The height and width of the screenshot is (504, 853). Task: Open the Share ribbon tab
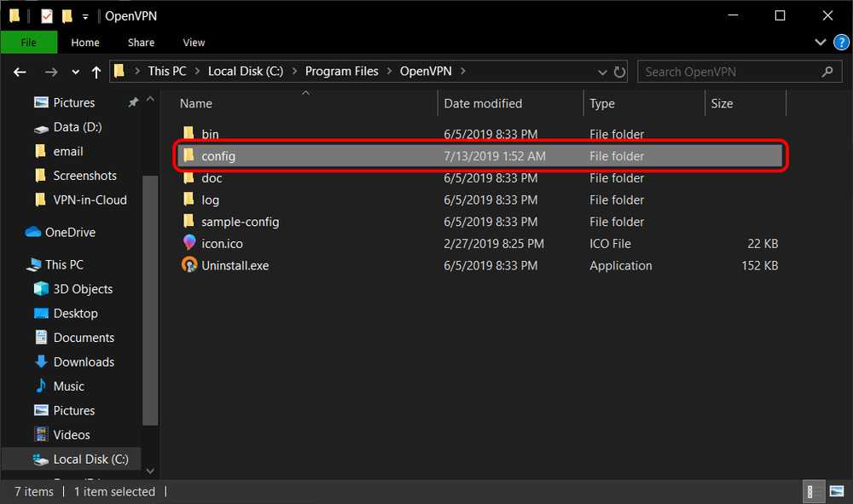coord(141,42)
